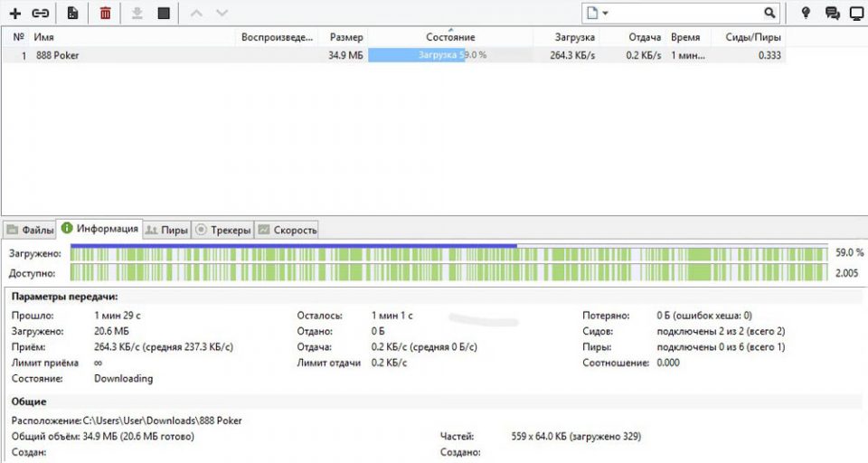Sort by the Имя column header
Image resolution: width=868 pixels, height=463 pixels.
click(43, 37)
